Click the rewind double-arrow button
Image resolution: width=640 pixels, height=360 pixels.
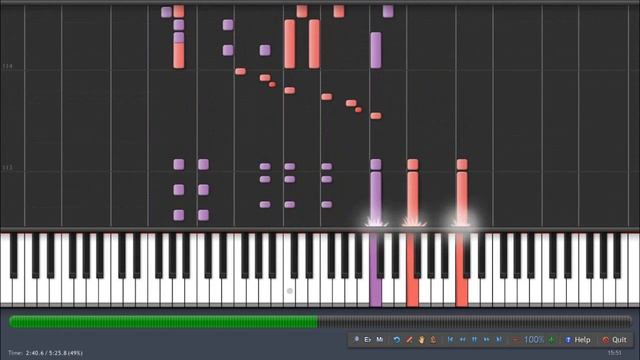(462, 340)
